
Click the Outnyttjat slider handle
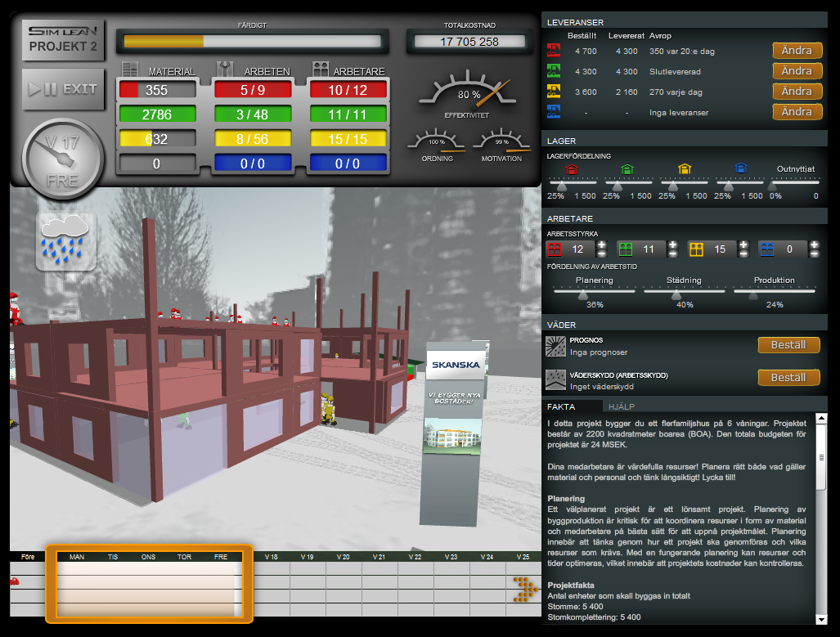point(772,186)
